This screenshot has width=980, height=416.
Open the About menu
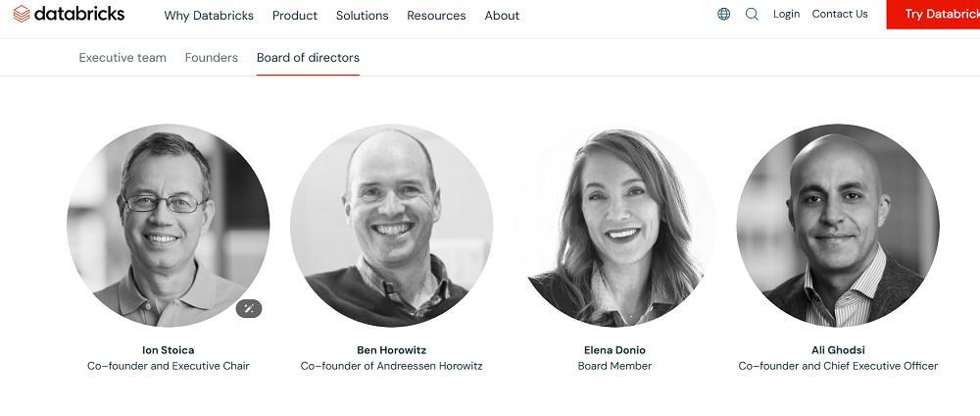click(x=502, y=16)
